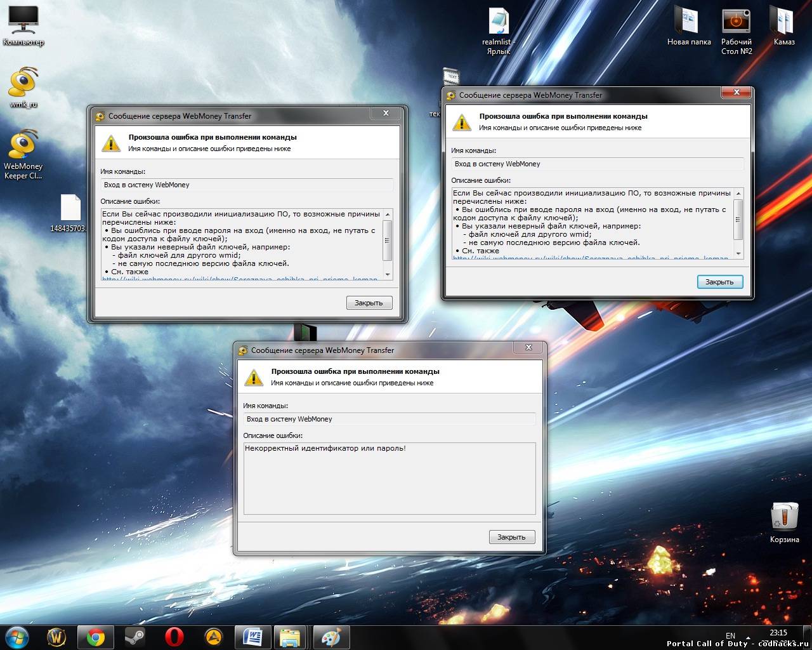Launch World of Warcraft from taskbar
Viewport: 812px width, 650px height.
coord(57,637)
